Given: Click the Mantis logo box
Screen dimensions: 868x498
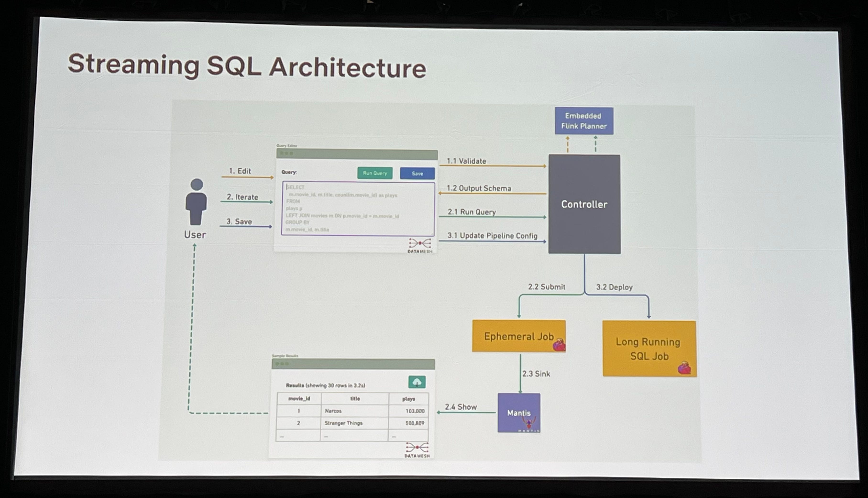Looking at the screenshot, I should [519, 413].
